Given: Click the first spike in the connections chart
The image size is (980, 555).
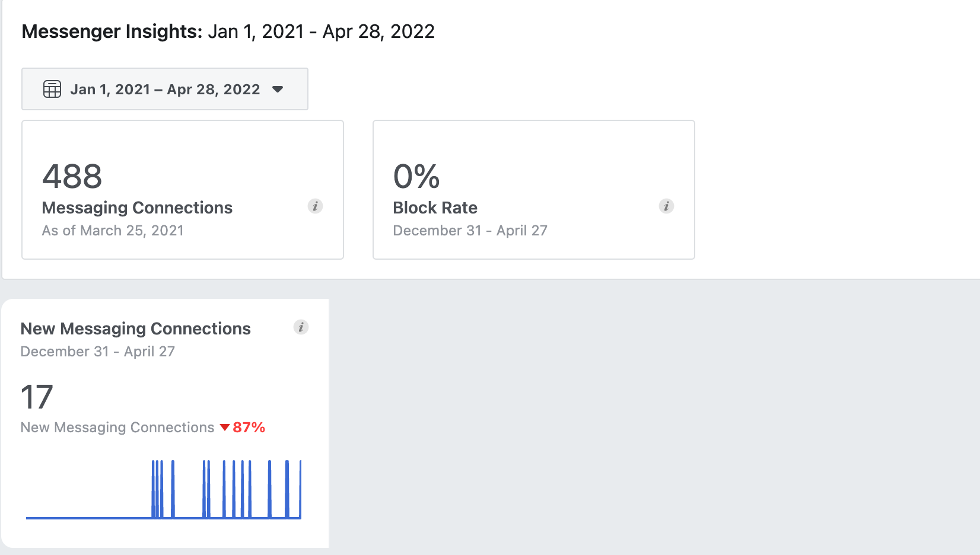Looking at the screenshot, I should 153,489.
